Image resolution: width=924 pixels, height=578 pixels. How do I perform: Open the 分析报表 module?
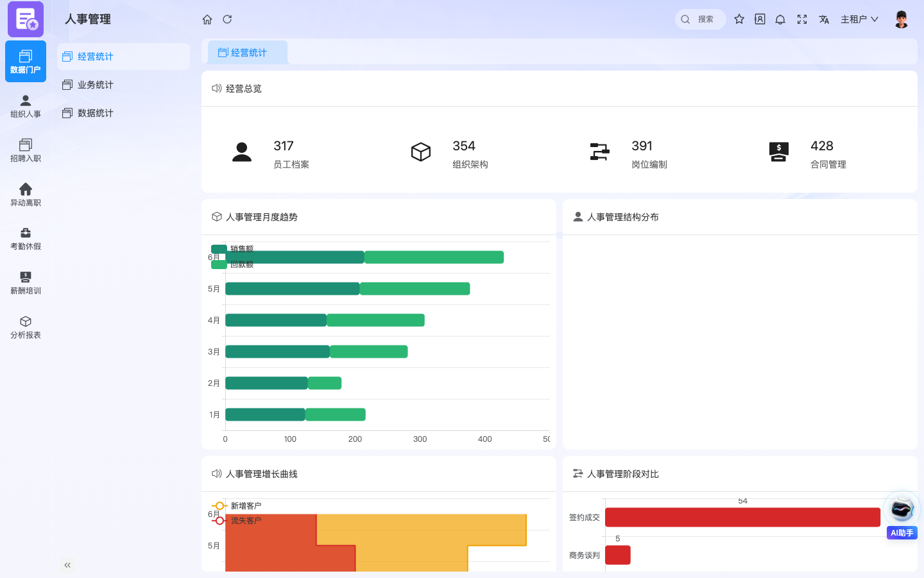[26, 327]
